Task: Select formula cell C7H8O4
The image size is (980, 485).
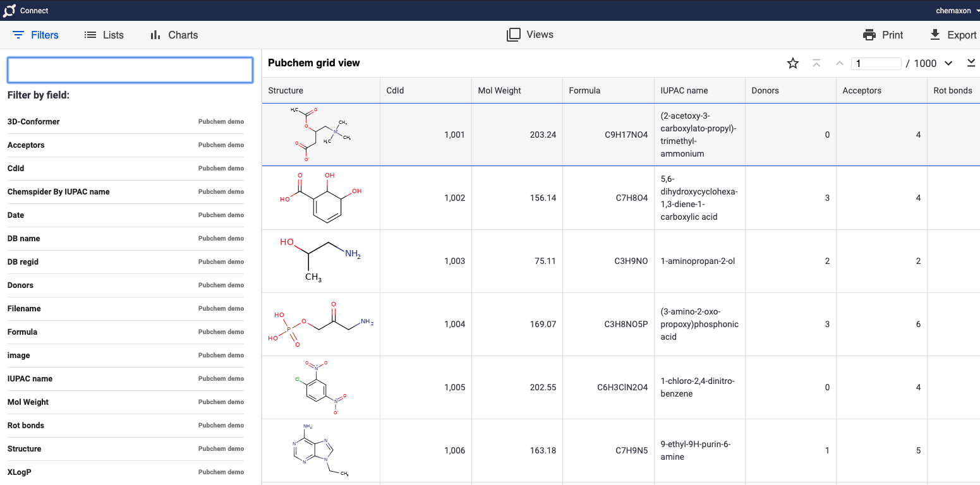Action: pyautogui.click(x=608, y=198)
